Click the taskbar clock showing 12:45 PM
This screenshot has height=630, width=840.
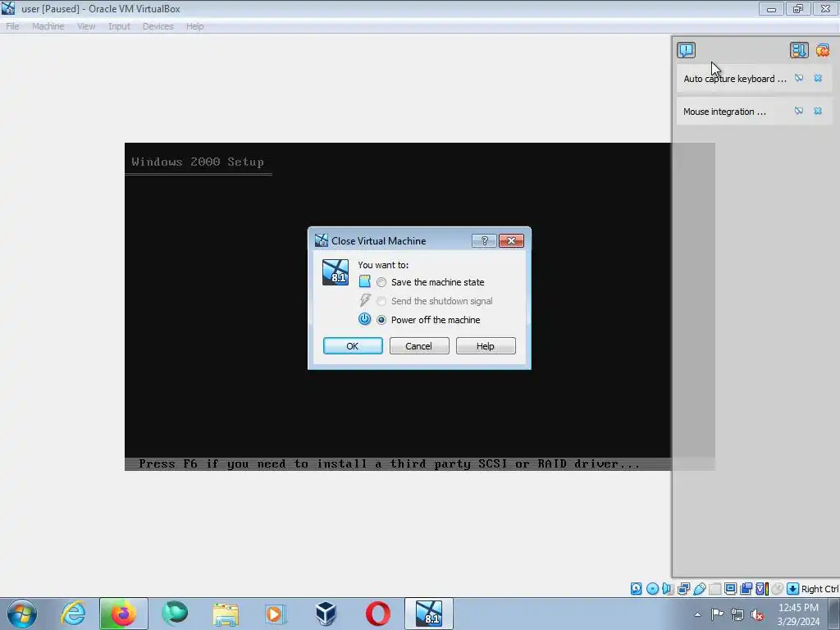click(x=798, y=614)
